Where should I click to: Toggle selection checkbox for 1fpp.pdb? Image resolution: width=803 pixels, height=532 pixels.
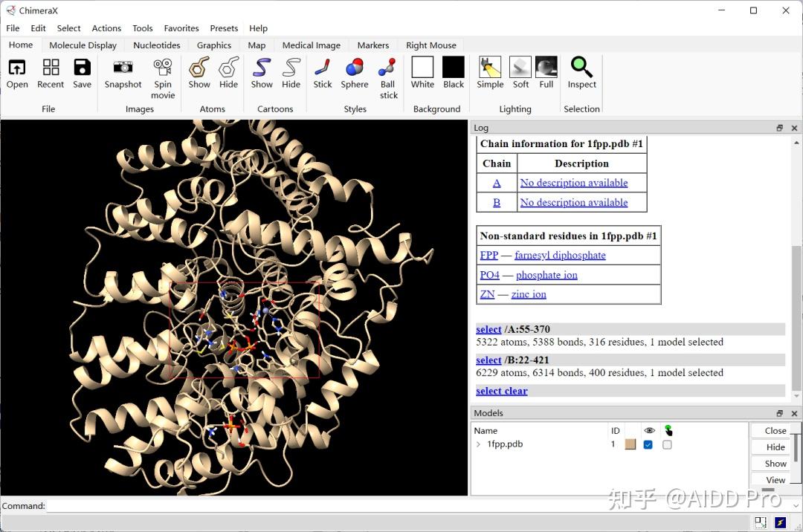[x=667, y=444]
